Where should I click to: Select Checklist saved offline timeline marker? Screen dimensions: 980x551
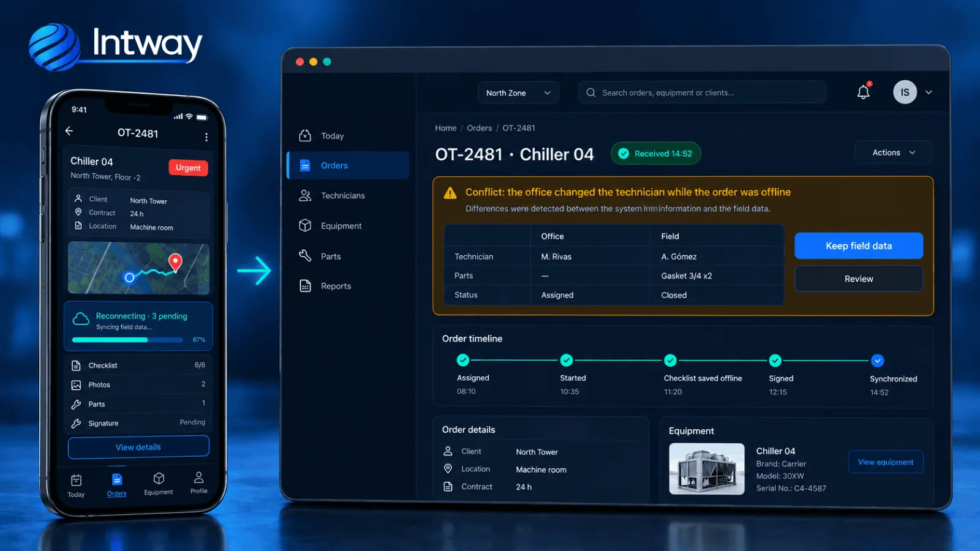point(671,360)
